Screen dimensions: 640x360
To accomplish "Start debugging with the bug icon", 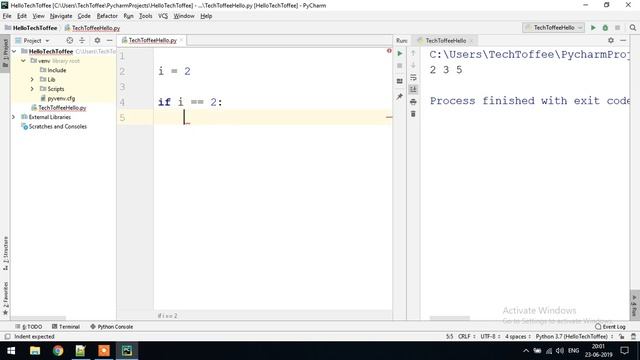I will click(x=605, y=28).
